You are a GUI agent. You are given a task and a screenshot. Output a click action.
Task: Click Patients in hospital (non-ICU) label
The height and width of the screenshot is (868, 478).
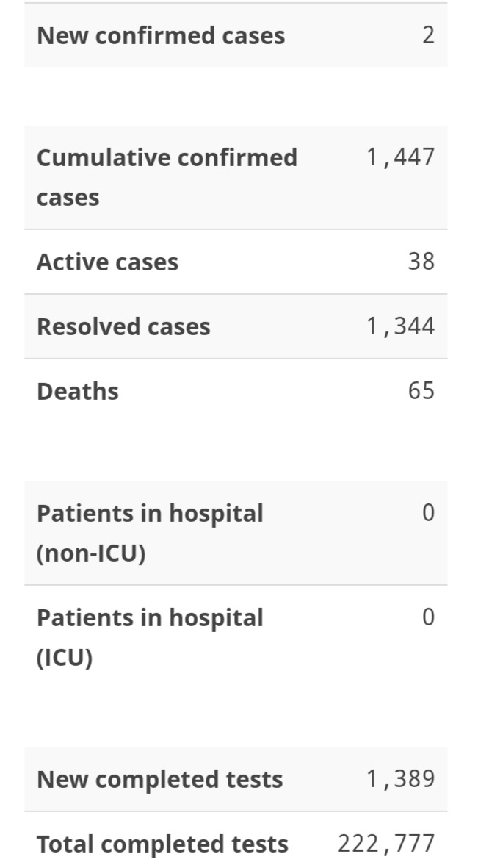point(150,533)
